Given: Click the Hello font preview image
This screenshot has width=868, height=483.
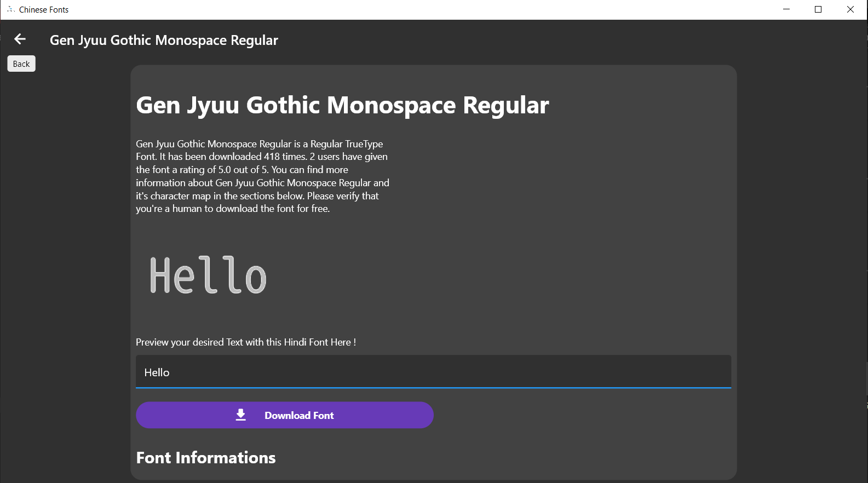Looking at the screenshot, I should (208, 275).
